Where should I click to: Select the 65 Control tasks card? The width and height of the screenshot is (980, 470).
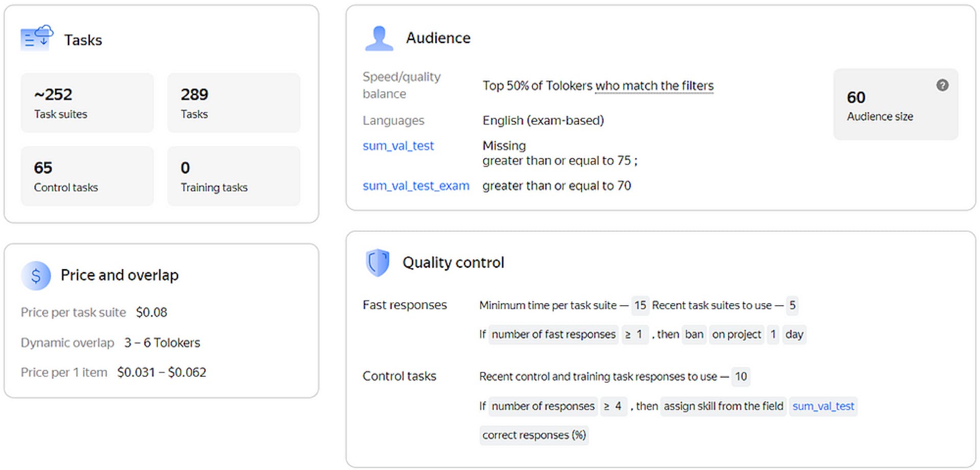87,177
